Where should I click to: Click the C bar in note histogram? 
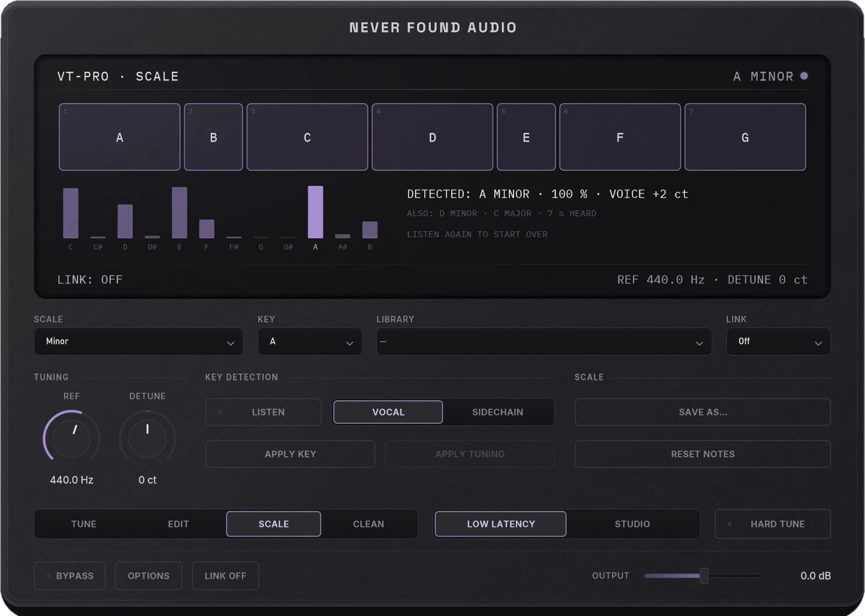pyautogui.click(x=71, y=213)
